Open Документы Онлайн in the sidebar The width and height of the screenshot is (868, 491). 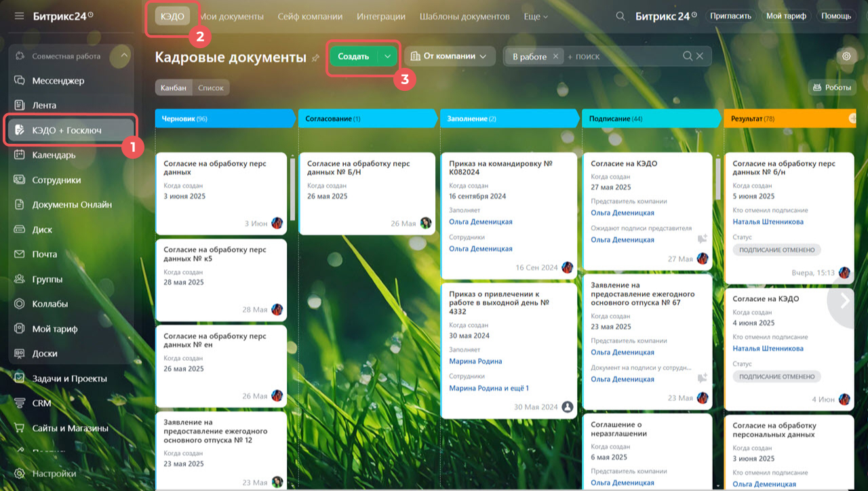point(71,204)
